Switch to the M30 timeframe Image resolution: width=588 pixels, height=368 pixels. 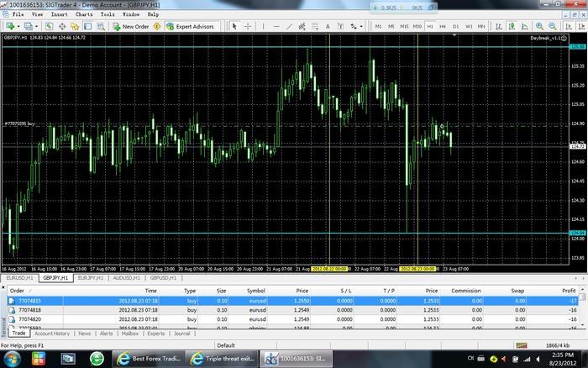coord(417,26)
